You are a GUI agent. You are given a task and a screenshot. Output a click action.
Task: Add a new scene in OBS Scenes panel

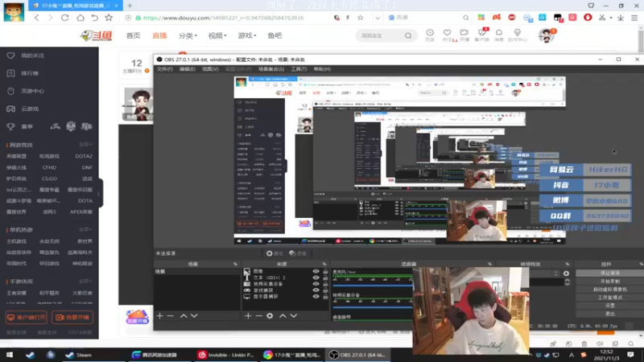pos(159,315)
